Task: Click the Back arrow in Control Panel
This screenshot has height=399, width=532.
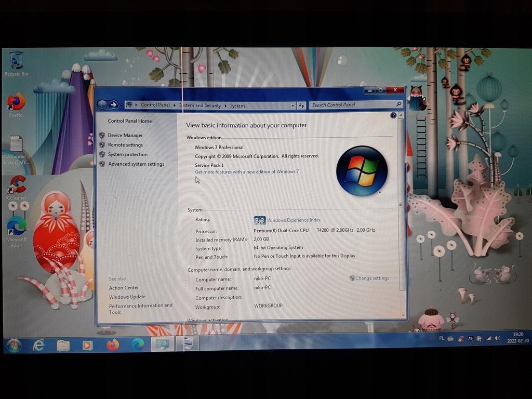Action: pyautogui.click(x=102, y=105)
